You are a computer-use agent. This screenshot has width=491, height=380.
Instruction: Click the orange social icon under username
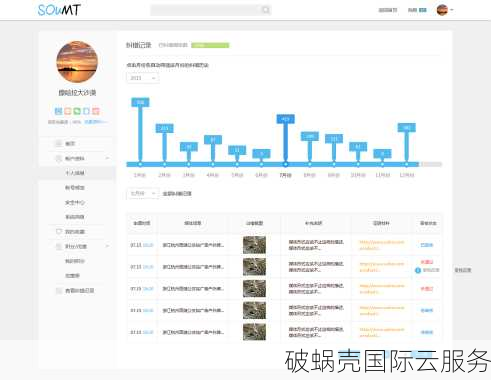click(x=68, y=111)
